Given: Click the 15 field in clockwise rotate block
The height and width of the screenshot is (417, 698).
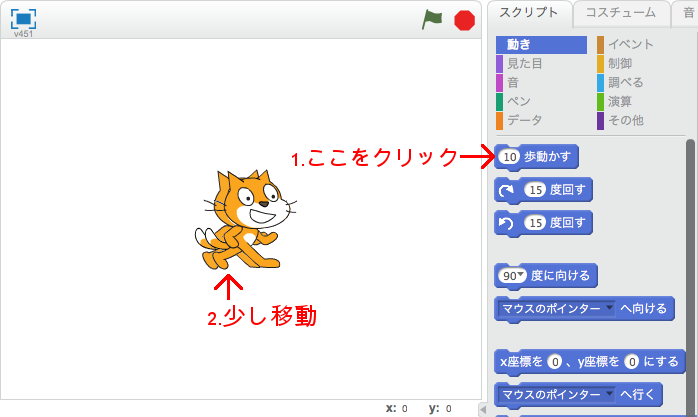Looking at the screenshot, I should click(536, 190).
